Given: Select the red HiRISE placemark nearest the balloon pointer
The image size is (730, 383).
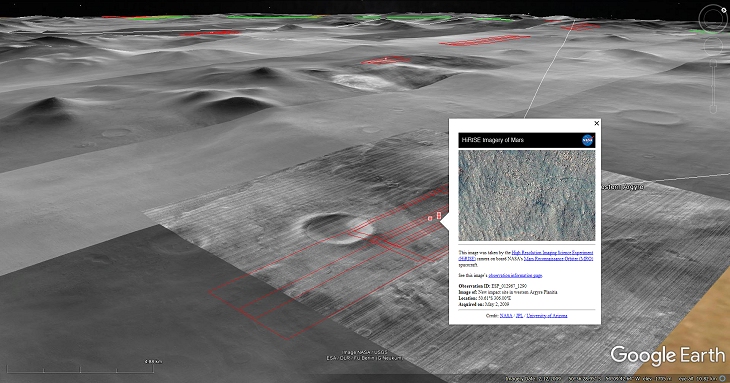Looking at the screenshot, I should point(439,215).
